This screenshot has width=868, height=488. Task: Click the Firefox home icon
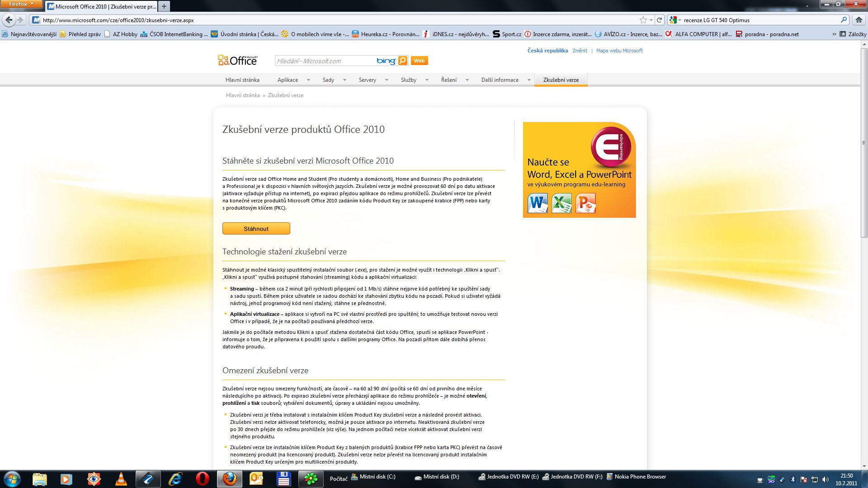tap(859, 20)
